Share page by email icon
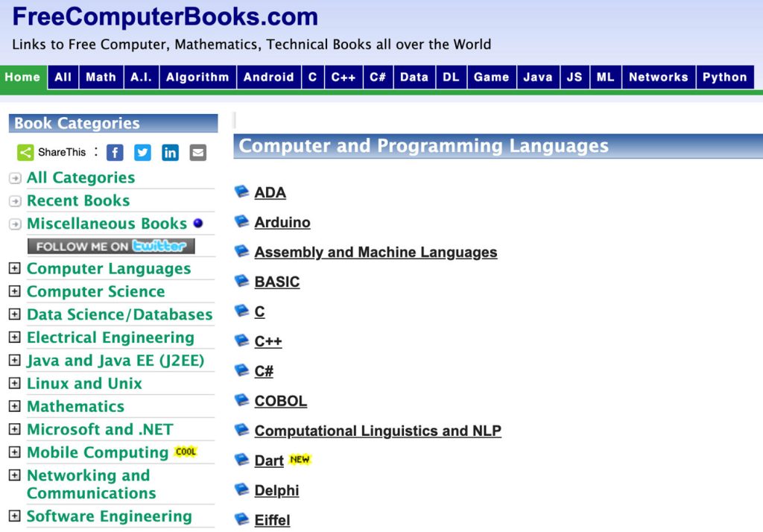763x532 pixels. coord(198,152)
